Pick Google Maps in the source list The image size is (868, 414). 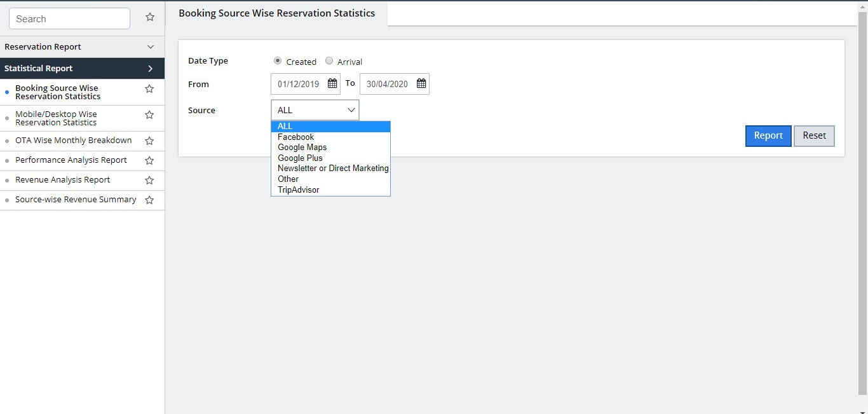302,148
